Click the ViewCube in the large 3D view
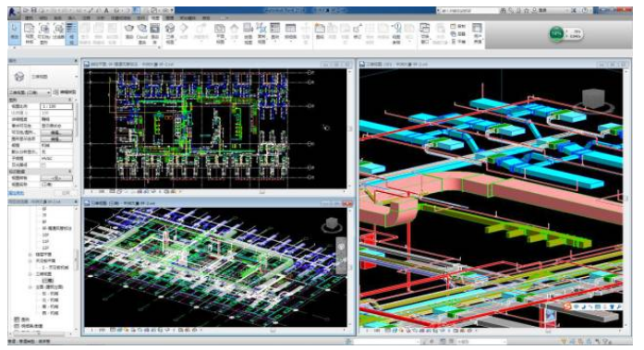Image resolution: width=644 pixels, height=350 pixels. click(594, 99)
